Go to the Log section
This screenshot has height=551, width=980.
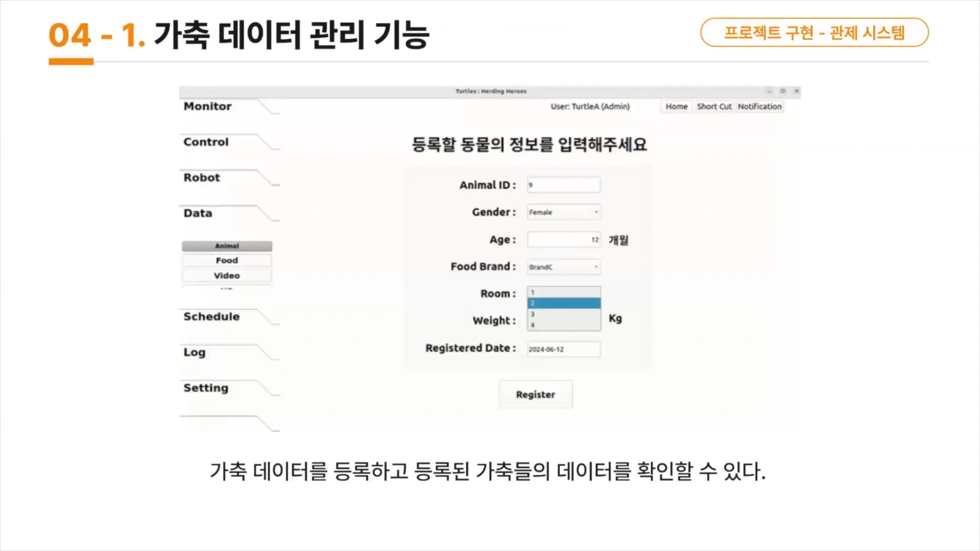194,353
